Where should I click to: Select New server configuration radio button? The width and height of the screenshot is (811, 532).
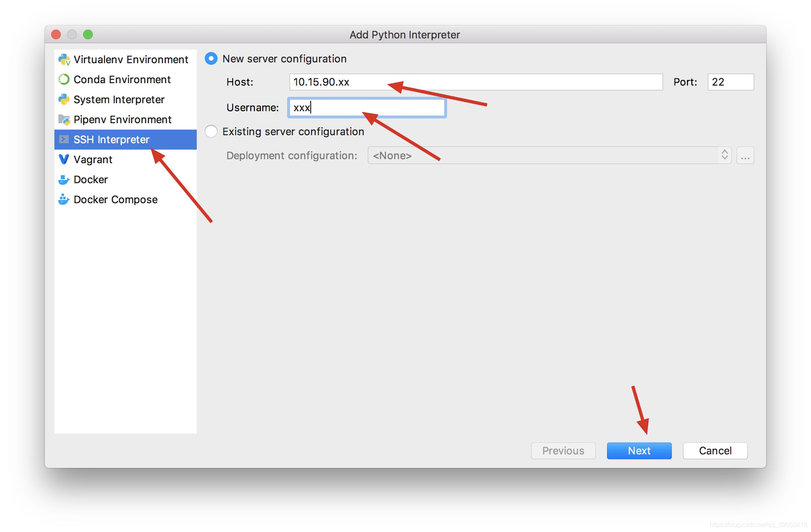pyautogui.click(x=211, y=59)
